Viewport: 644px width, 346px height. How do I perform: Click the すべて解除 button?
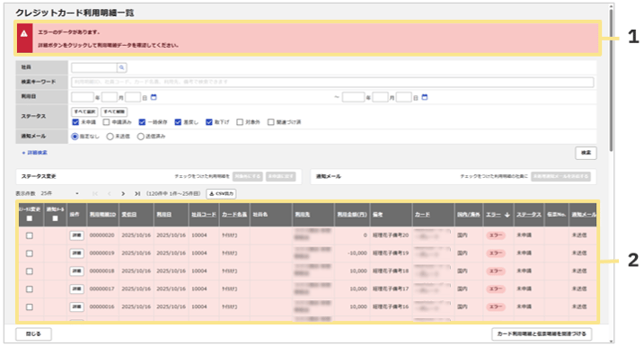click(114, 111)
